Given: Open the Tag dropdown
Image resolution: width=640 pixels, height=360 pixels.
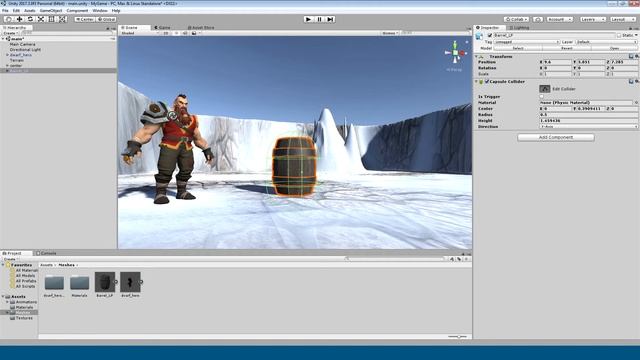Looking at the screenshot, I should click(527, 42).
